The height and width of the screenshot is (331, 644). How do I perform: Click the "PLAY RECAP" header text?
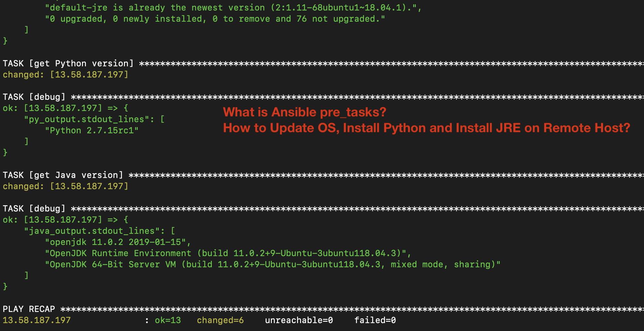[29, 309]
